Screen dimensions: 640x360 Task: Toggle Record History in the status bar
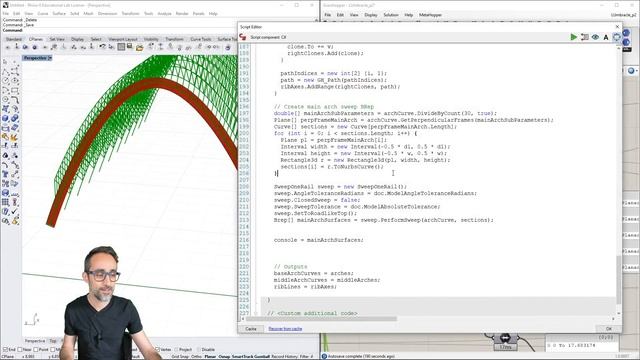tap(284, 357)
